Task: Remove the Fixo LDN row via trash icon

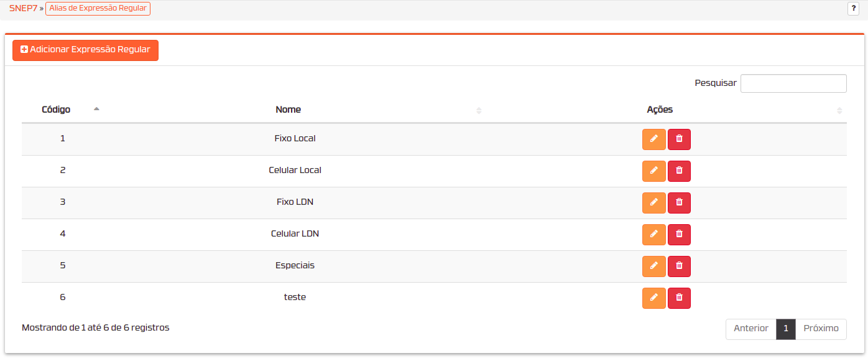Action: tap(679, 203)
